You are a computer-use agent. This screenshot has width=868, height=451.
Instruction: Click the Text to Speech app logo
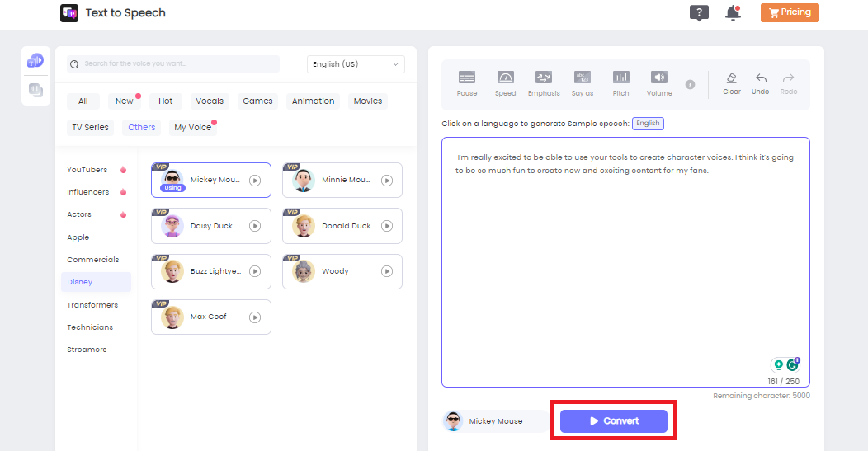69,12
